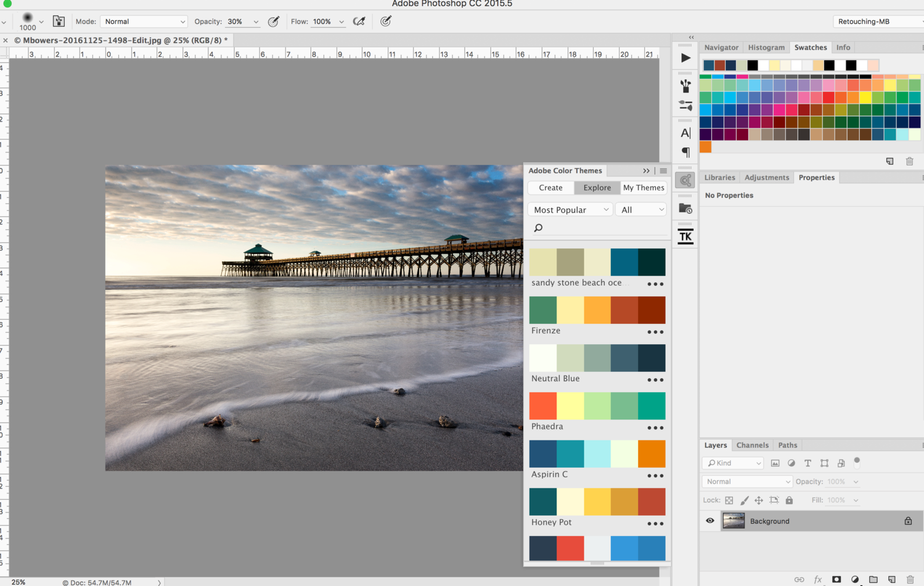
Task: Hide the Background layer with eye icon
Action: click(x=710, y=521)
